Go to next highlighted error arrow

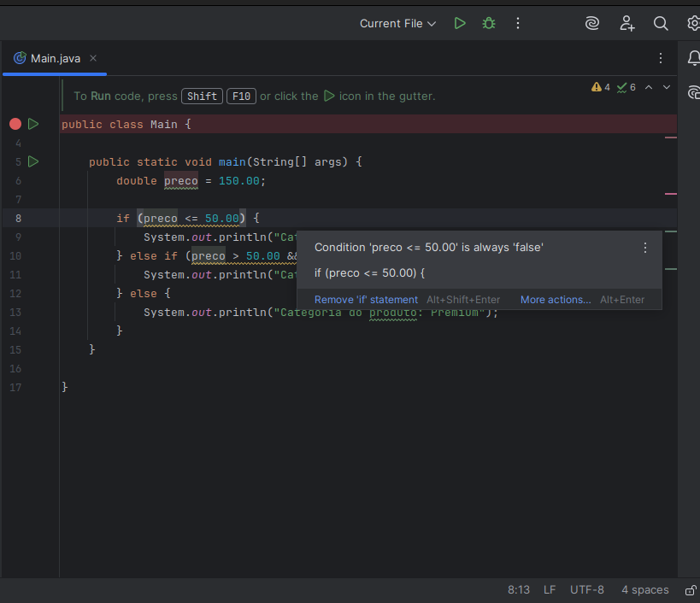(x=667, y=87)
